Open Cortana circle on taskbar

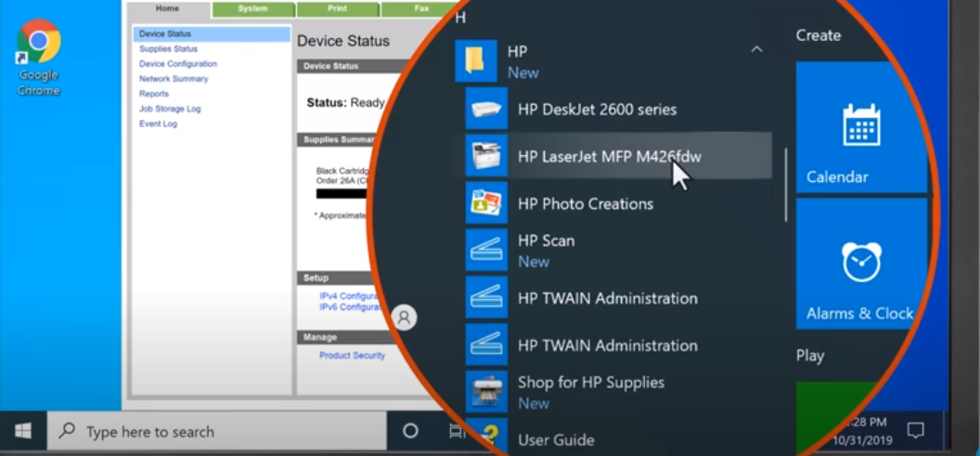pos(410,430)
